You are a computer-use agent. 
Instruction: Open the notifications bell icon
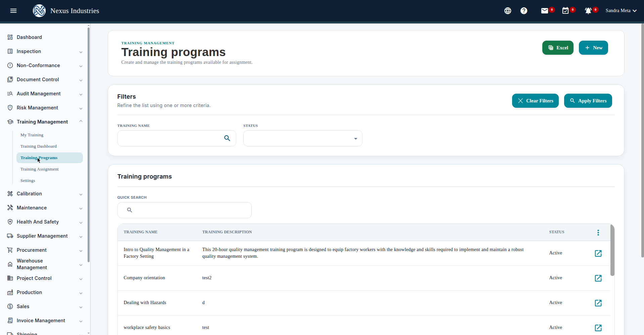[x=588, y=11]
